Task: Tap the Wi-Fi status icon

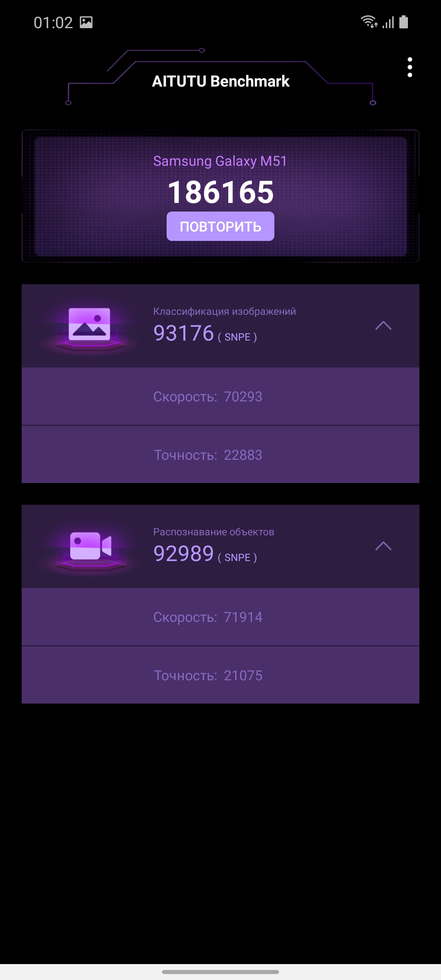Action: [369, 22]
